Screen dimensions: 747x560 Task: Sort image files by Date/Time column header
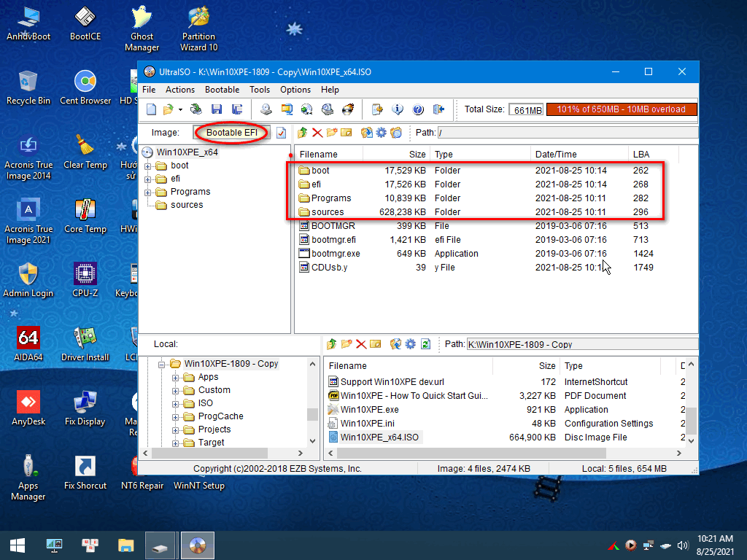click(x=579, y=155)
